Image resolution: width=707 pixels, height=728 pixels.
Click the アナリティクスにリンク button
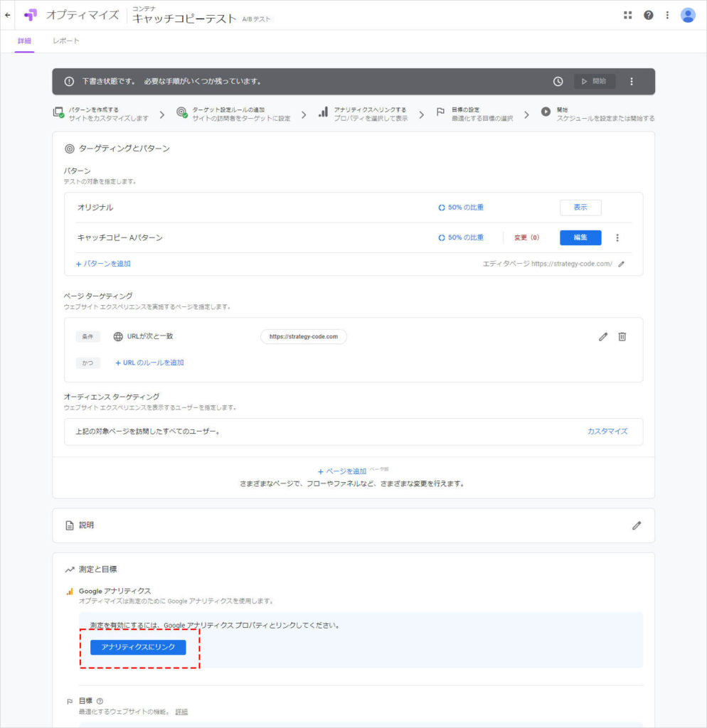[138, 647]
